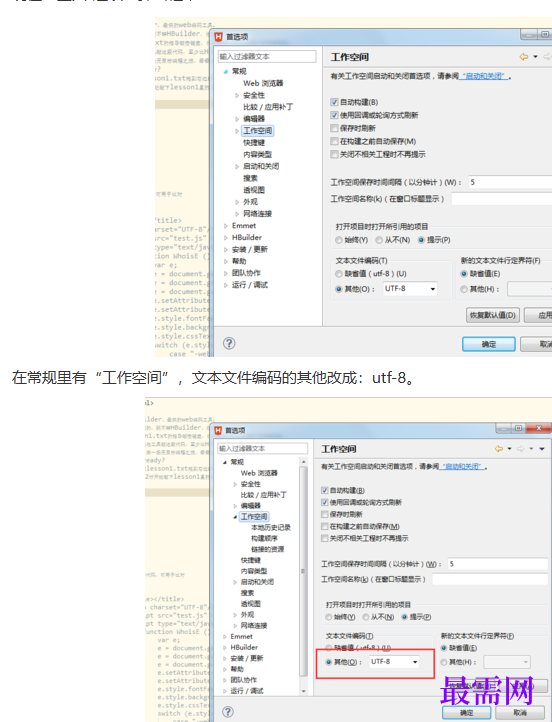552x722 pixels.
Task: Collapse 工作空间 node arrow in lower dialog
Action: pos(235,517)
